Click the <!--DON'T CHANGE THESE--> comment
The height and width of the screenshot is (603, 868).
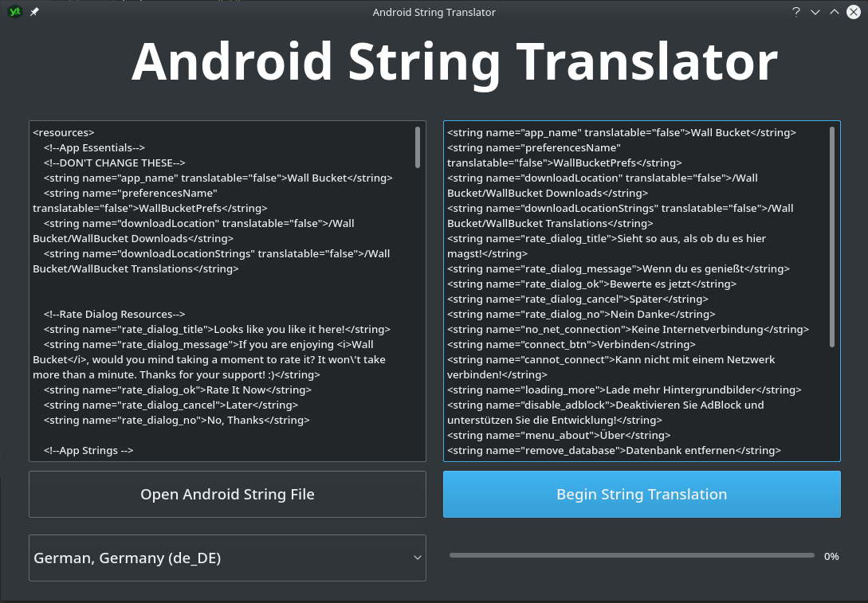coord(115,162)
